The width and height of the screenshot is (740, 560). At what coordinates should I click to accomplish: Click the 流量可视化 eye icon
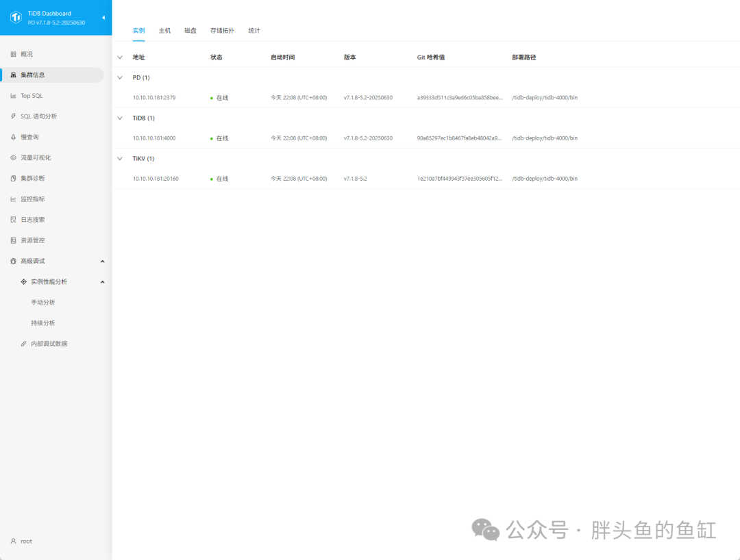click(x=13, y=158)
